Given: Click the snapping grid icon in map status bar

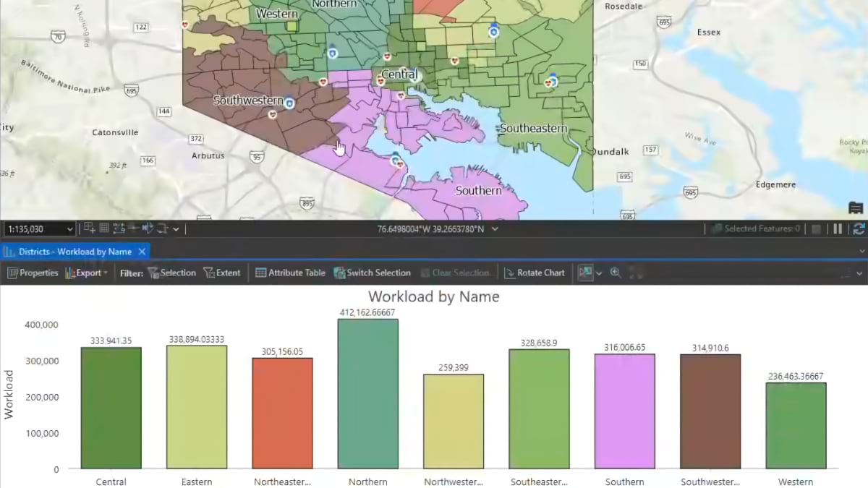Looking at the screenshot, I should click(x=90, y=228).
